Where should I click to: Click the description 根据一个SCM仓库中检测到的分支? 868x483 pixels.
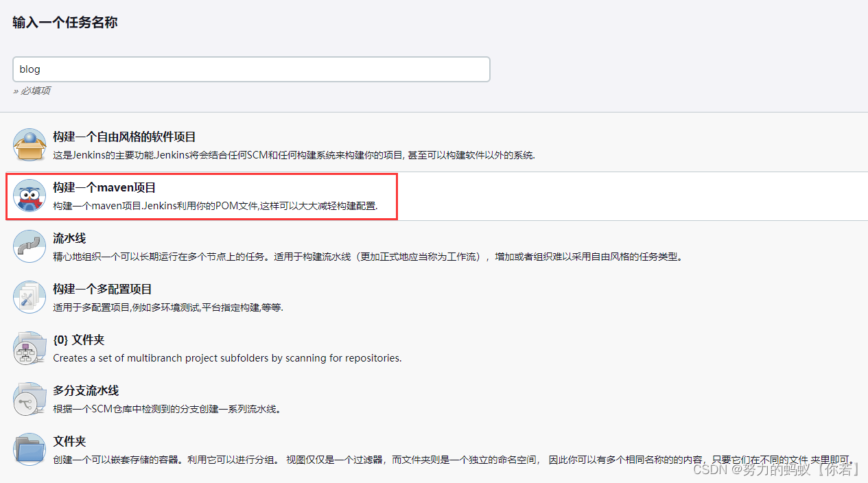(167, 409)
